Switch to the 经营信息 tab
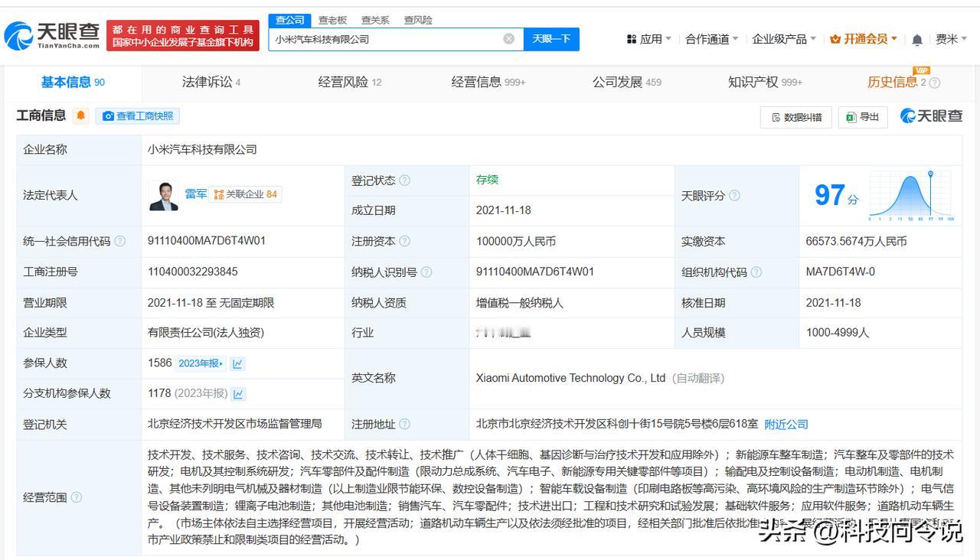The width and height of the screenshot is (980, 560). click(488, 82)
